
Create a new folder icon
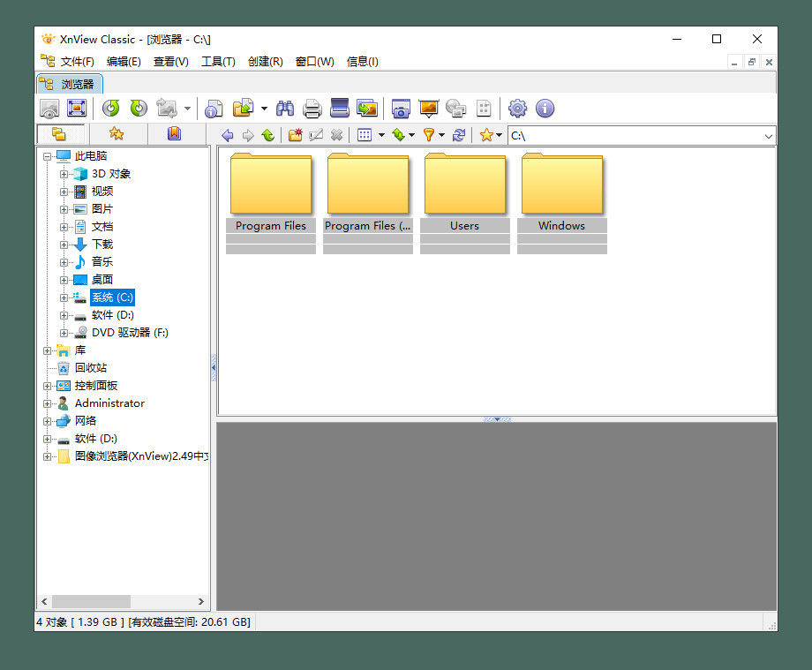295,135
